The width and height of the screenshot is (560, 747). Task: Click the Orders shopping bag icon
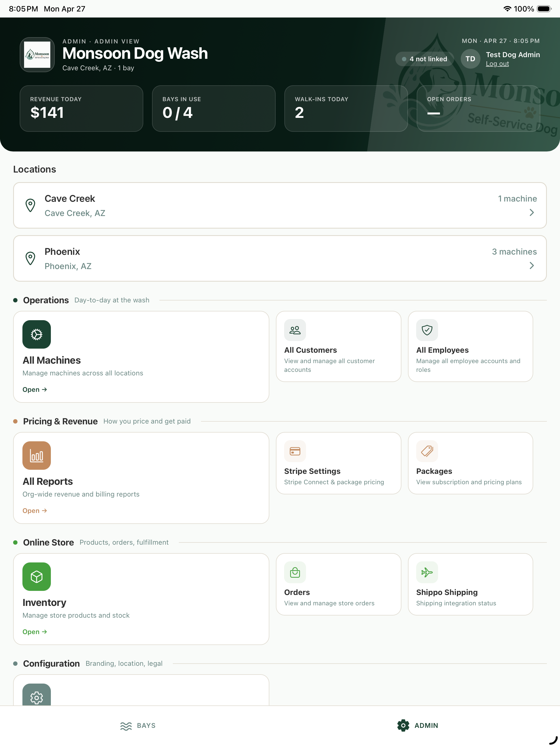pos(295,572)
